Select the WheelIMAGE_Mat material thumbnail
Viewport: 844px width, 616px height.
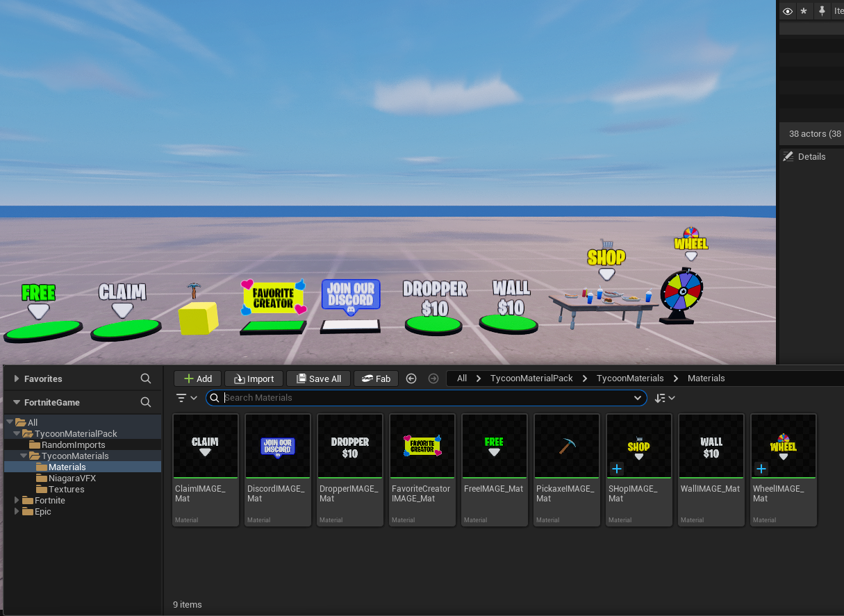(784, 446)
